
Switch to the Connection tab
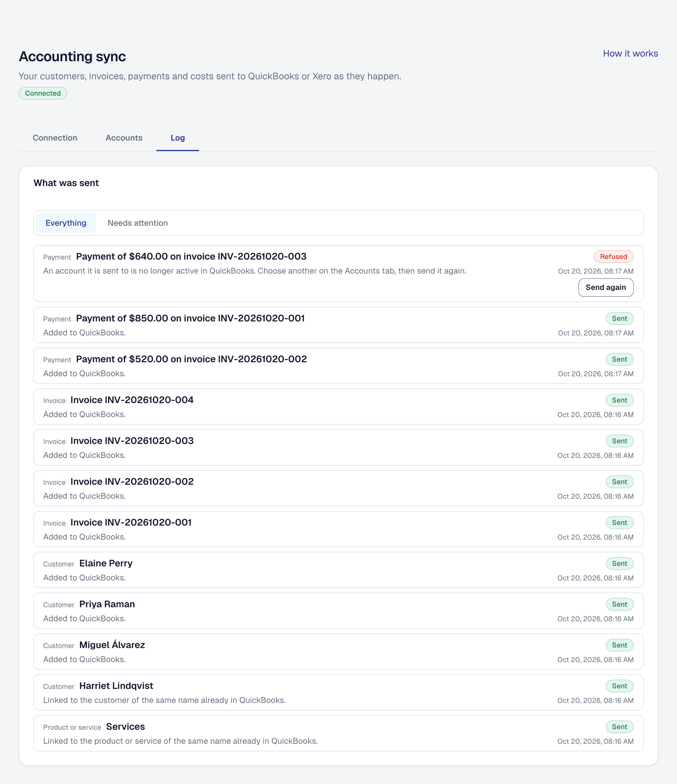(x=55, y=138)
